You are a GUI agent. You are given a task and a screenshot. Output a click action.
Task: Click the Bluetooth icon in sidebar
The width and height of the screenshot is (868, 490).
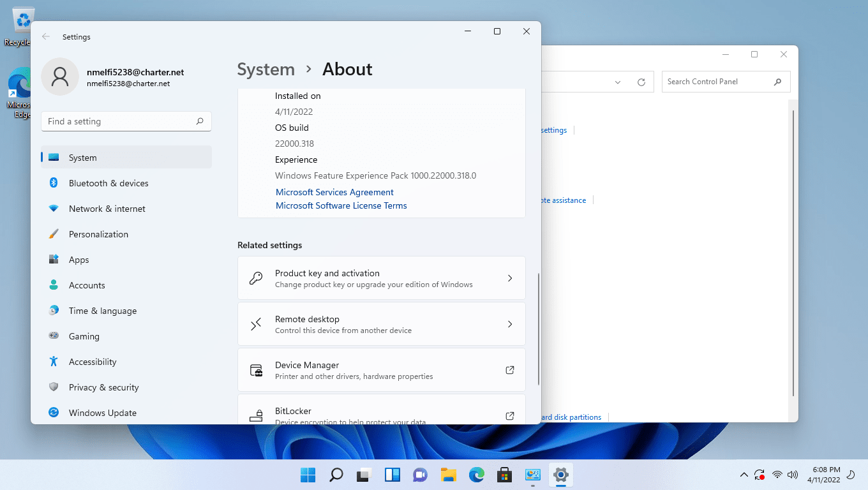tap(54, 183)
